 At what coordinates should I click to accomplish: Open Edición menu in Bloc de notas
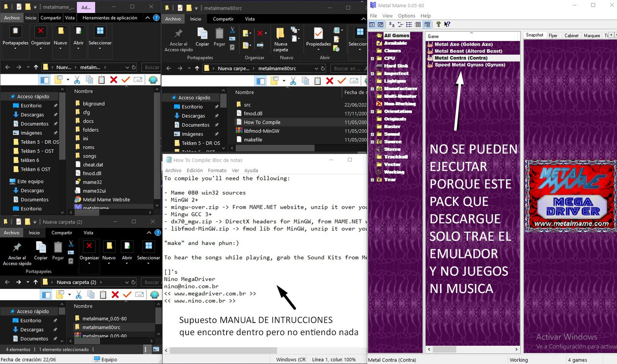pyautogui.click(x=195, y=170)
